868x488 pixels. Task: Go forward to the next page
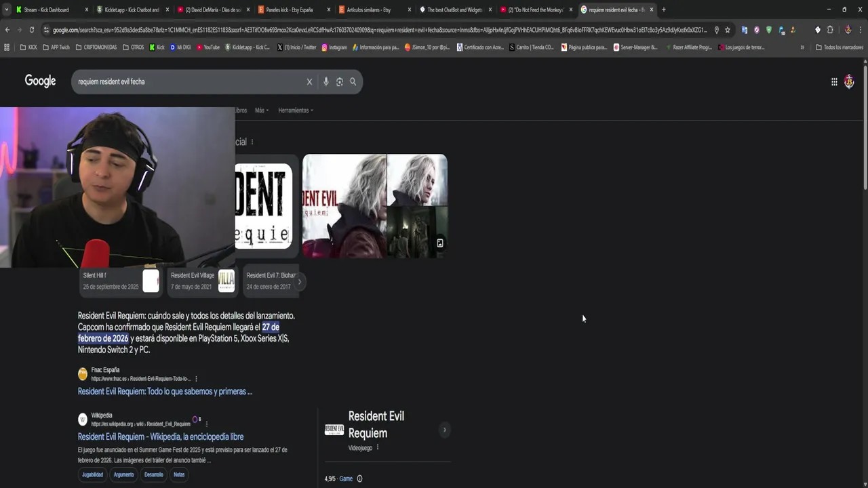19,30
